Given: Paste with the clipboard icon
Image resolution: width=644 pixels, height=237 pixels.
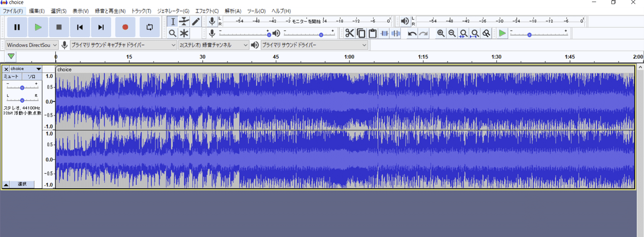Looking at the screenshot, I should pyautogui.click(x=373, y=33).
